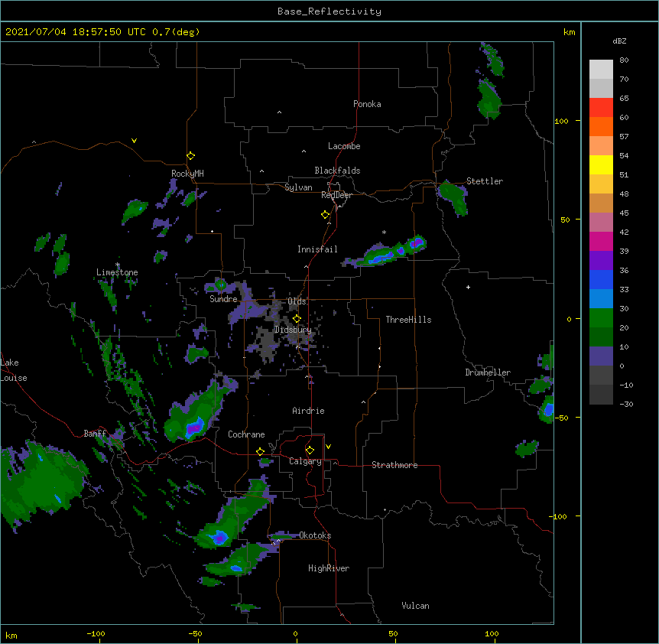Click the Calgary city label

click(x=305, y=461)
